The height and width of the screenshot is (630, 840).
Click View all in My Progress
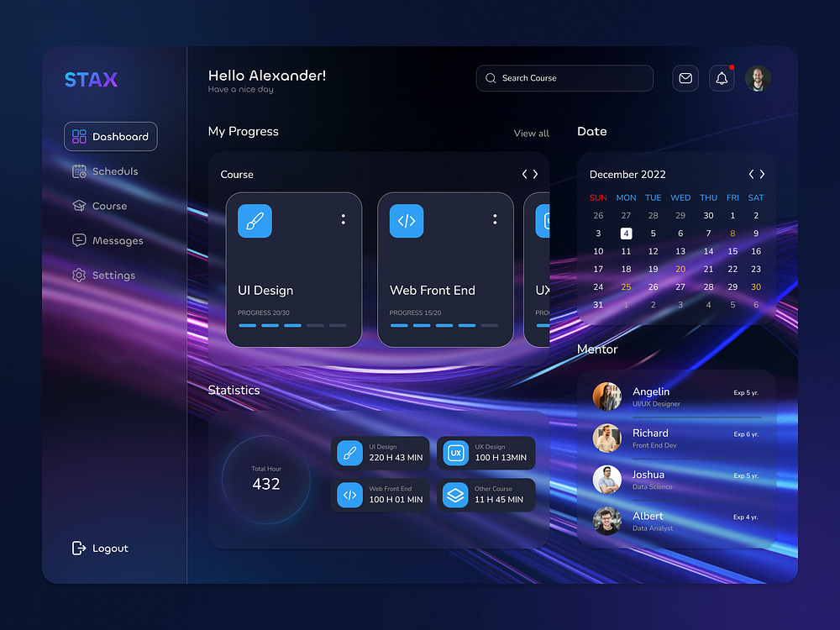[x=532, y=134]
